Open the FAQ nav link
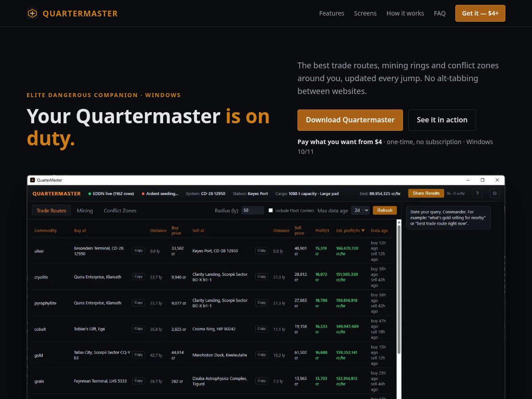The height and width of the screenshot is (399, 532). click(x=440, y=13)
